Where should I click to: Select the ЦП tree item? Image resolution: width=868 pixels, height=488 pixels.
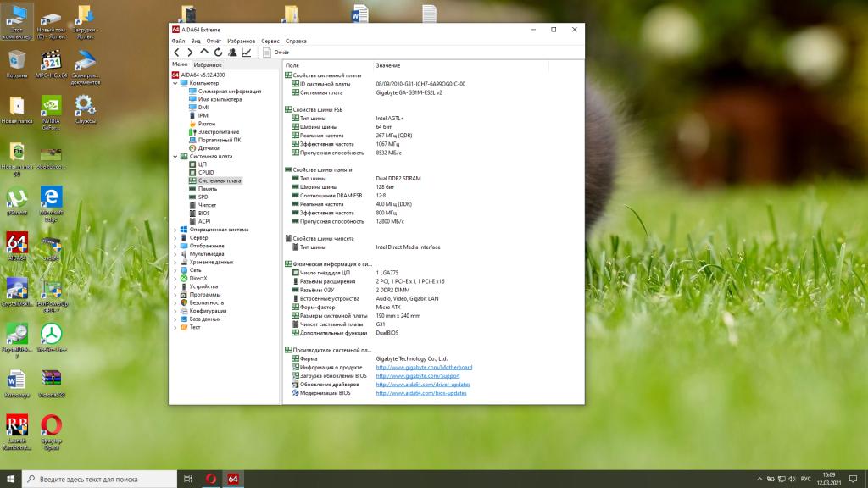pyautogui.click(x=202, y=164)
